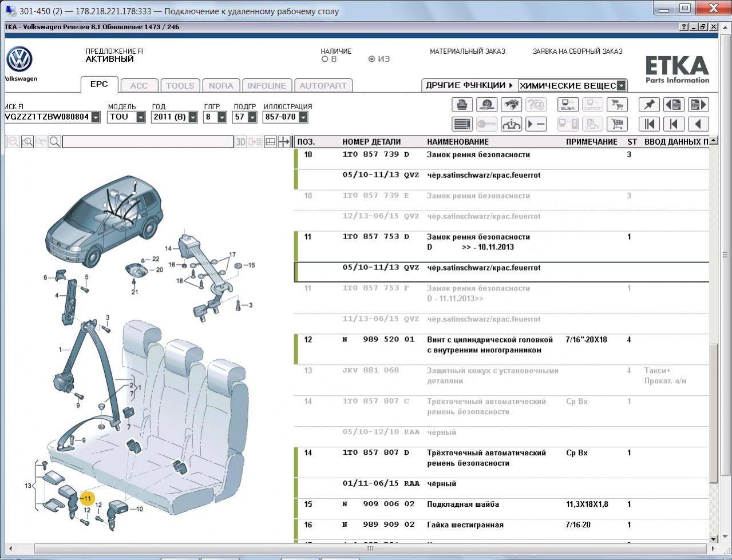
Task: Select the 'ИЗ' availability radio button
Action: pyautogui.click(x=372, y=59)
